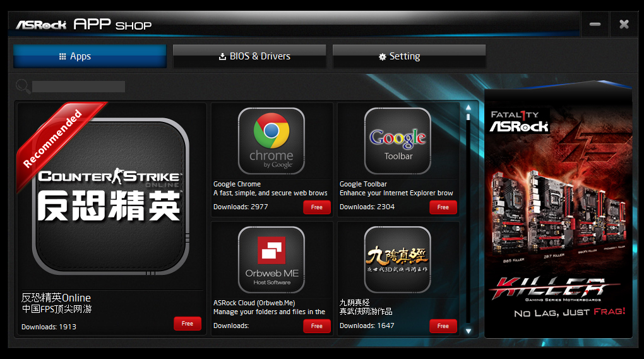Click the scroll down arrow
This screenshot has width=644, height=359.
click(x=468, y=331)
